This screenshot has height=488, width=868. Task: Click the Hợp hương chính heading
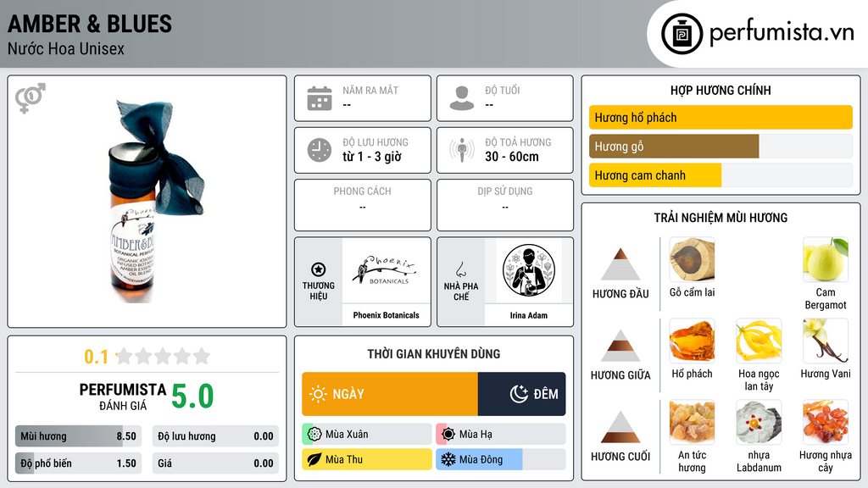pos(721,90)
